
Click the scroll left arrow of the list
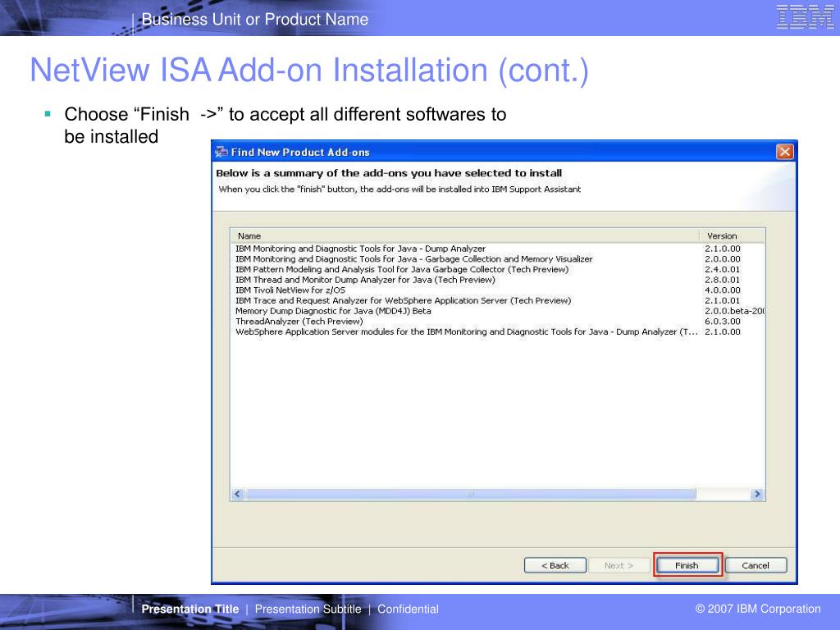pyautogui.click(x=238, y=494)
